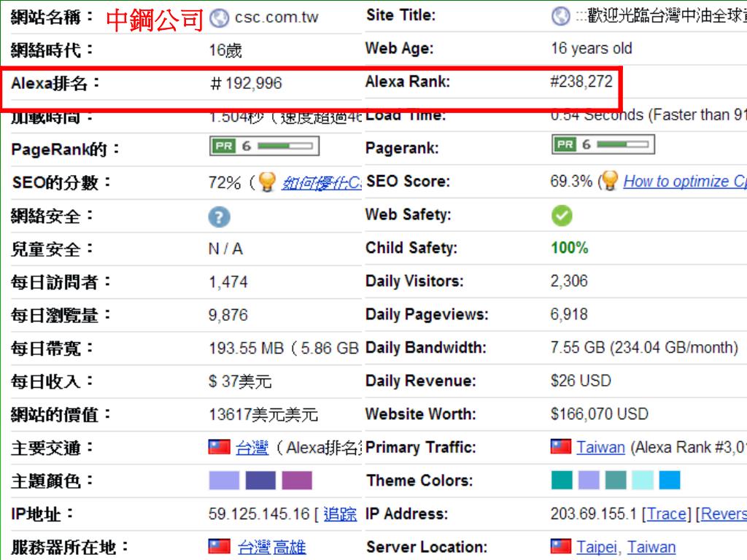
Task: Click the Taiwan flag in the 服務器所在地 row
Action: point(219,547)
